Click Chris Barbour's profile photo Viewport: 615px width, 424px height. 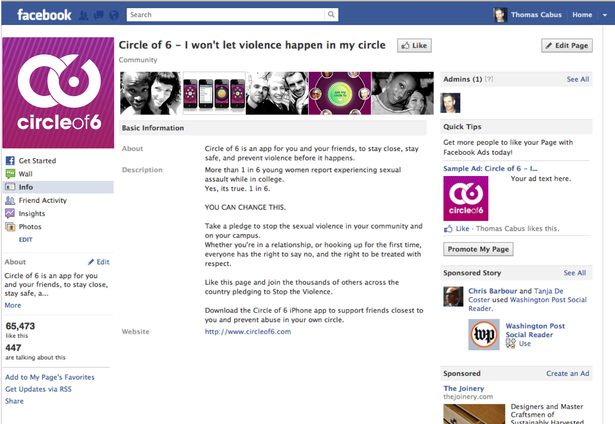453,297
